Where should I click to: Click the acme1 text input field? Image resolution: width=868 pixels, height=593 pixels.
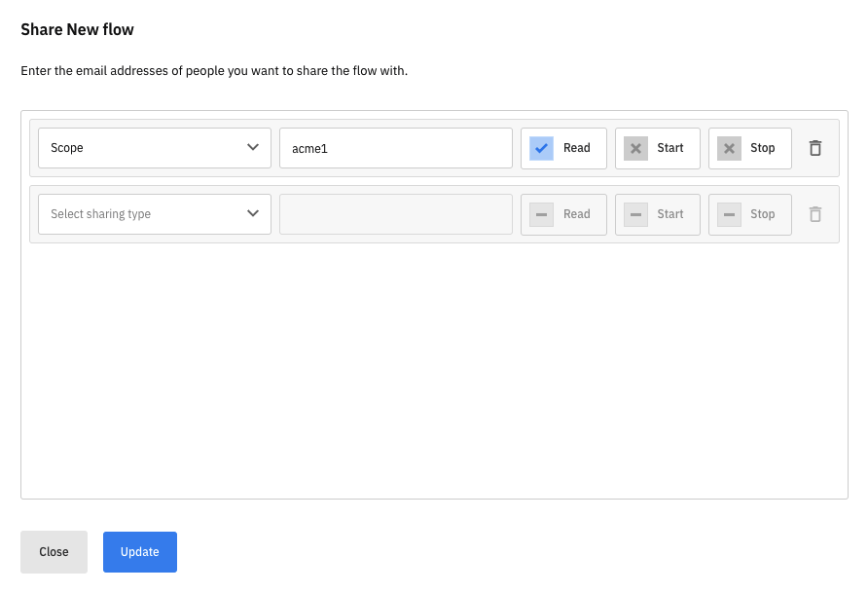pyautogui.click(x=395, y=148)
